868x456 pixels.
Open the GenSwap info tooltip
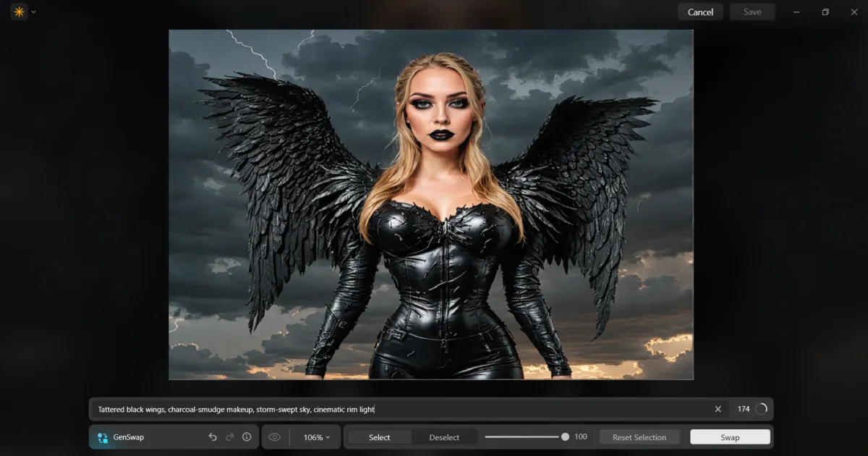click(x=247, y=437)
